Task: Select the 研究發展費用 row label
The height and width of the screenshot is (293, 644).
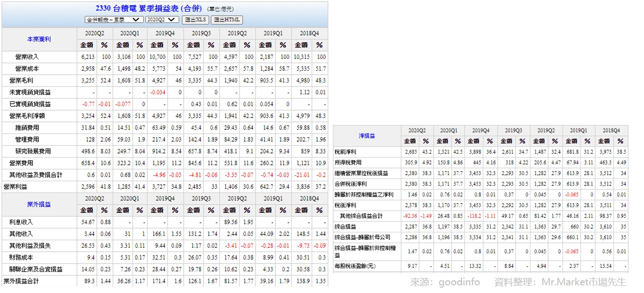Action: coord(33,151)
